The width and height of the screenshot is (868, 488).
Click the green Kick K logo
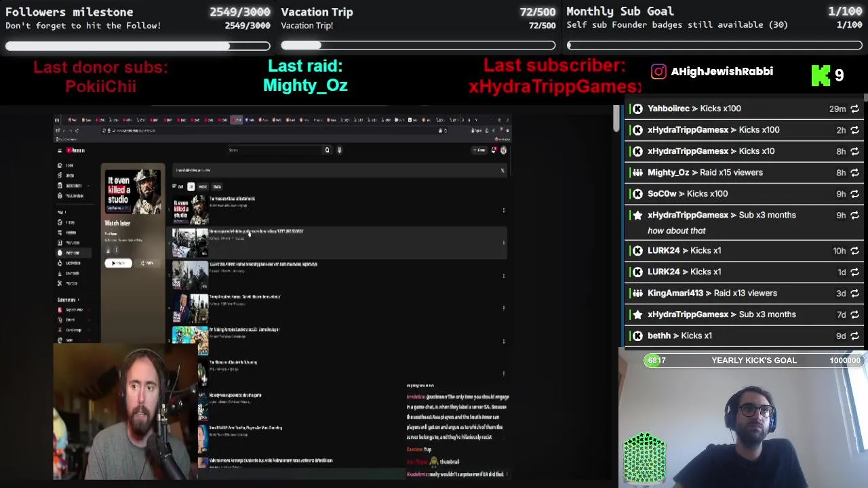(x=821, y=75)
